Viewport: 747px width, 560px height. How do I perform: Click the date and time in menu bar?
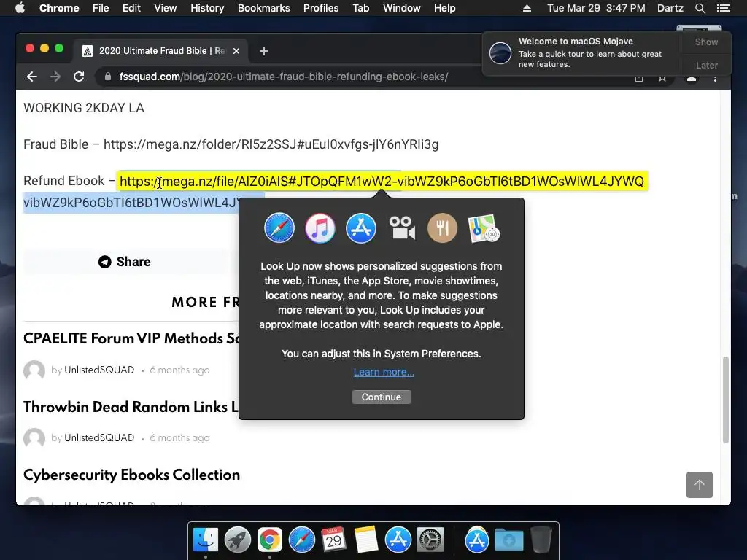pos(596,8)
